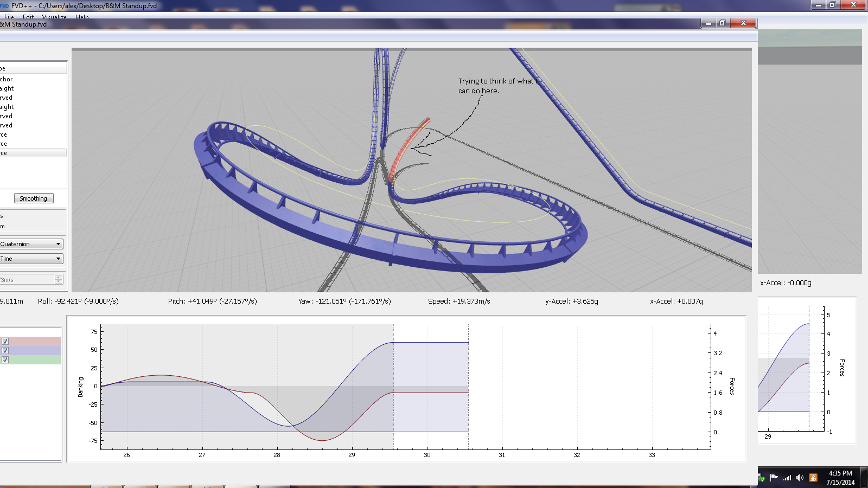Click the volume speaker tray icon
This screenshot has height=488, width=868.
[800, 478]
